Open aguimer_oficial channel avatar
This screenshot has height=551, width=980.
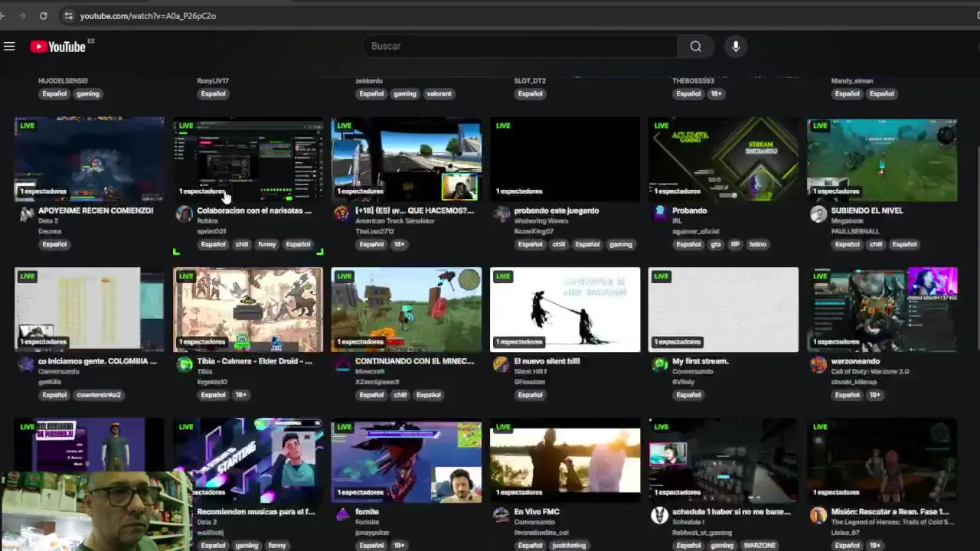tap(660, 214)
